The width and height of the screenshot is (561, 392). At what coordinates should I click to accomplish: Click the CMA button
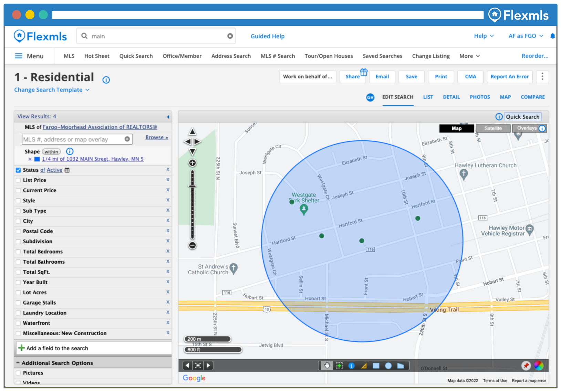click(x=470, y=77)
